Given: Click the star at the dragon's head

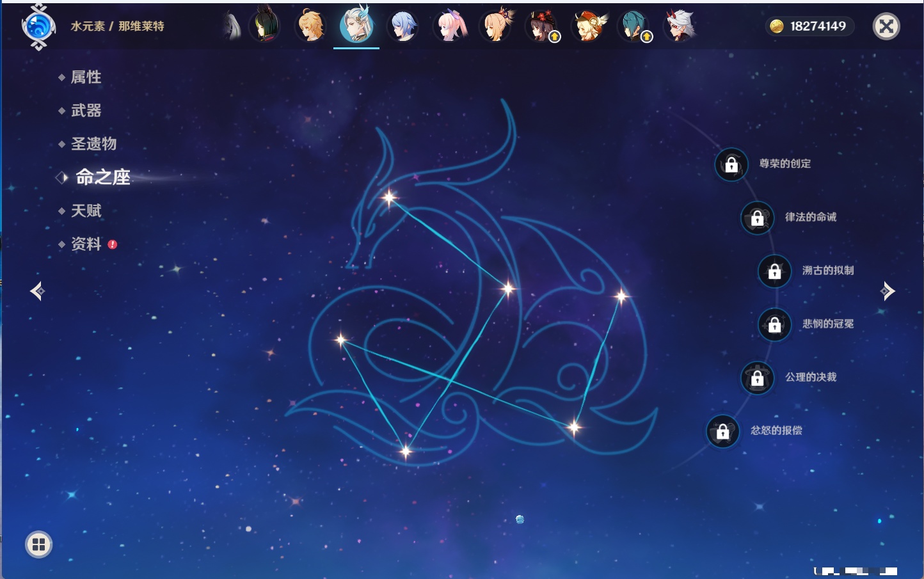Looking at the screenshot, I should coord(389,198).
